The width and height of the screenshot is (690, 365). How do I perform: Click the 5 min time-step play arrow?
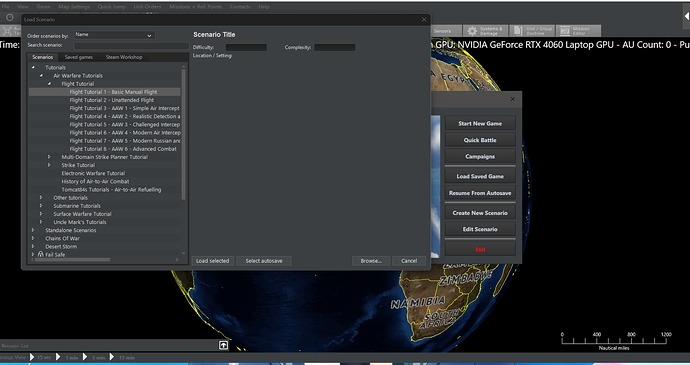pos(85,357)
